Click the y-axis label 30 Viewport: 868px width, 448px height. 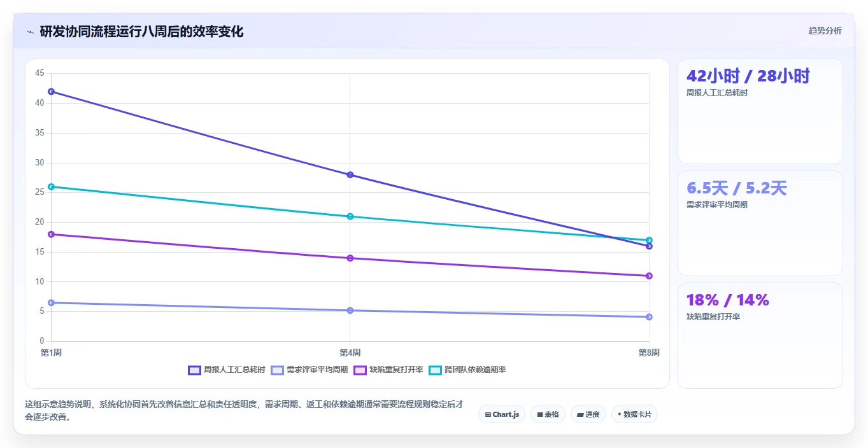(x=39, y=163)
